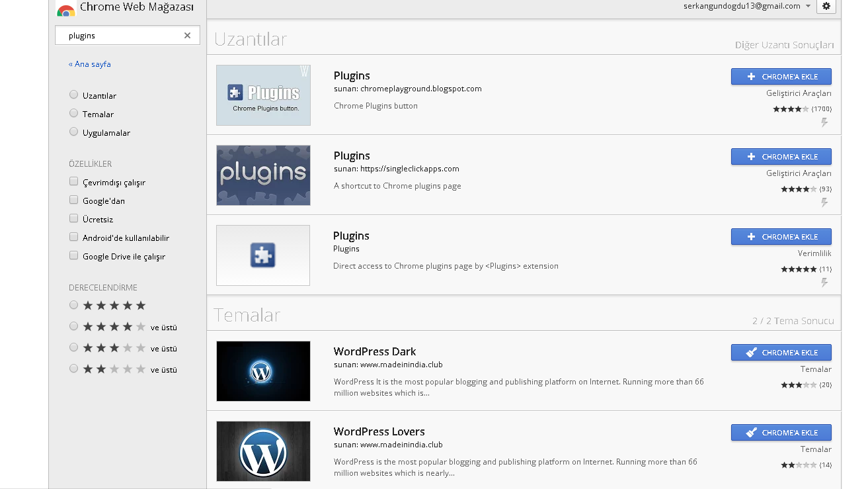Click lightning icon on chromeplayground Plugins row

point(824,122)
